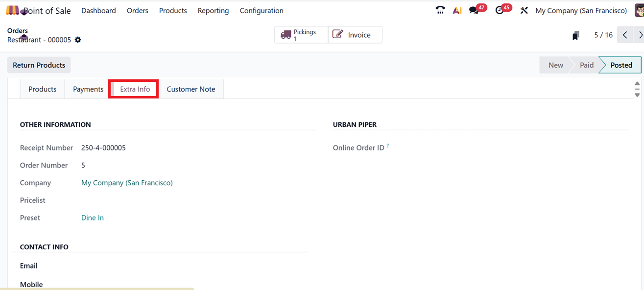Open the activities clock icon with 45 badge
Screen dimensions: 644x290
point(500,10)
